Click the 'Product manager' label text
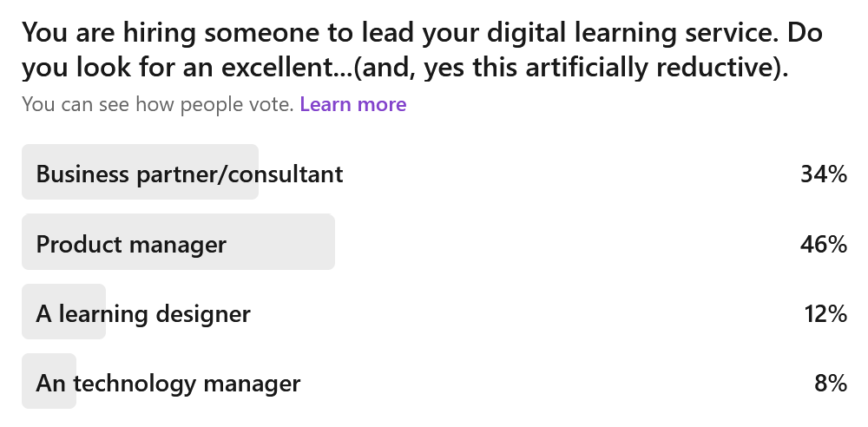868x427 pixels. point(131,244)
